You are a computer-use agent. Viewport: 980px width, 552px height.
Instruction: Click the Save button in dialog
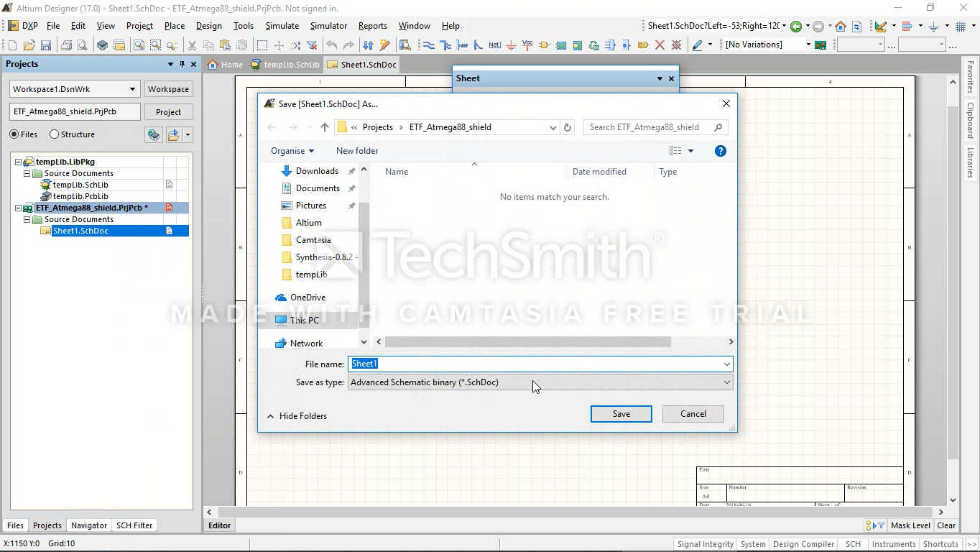click(x=621, y=414)
